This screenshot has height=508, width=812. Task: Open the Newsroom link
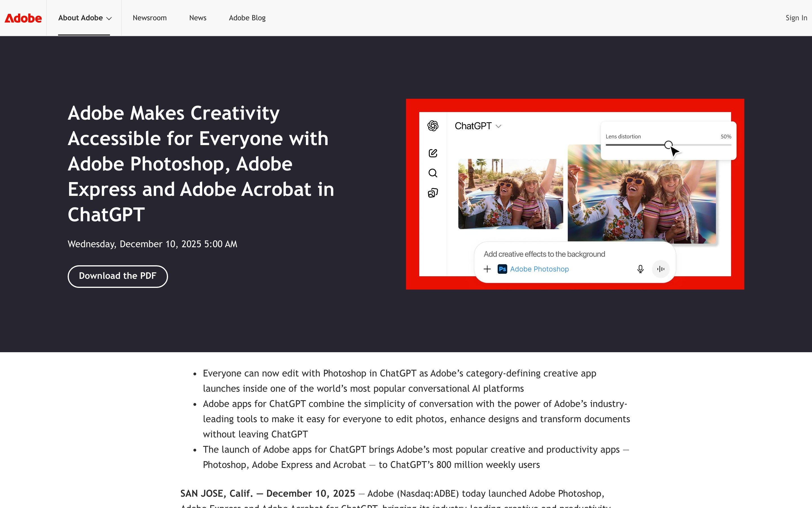coord(150,18)
